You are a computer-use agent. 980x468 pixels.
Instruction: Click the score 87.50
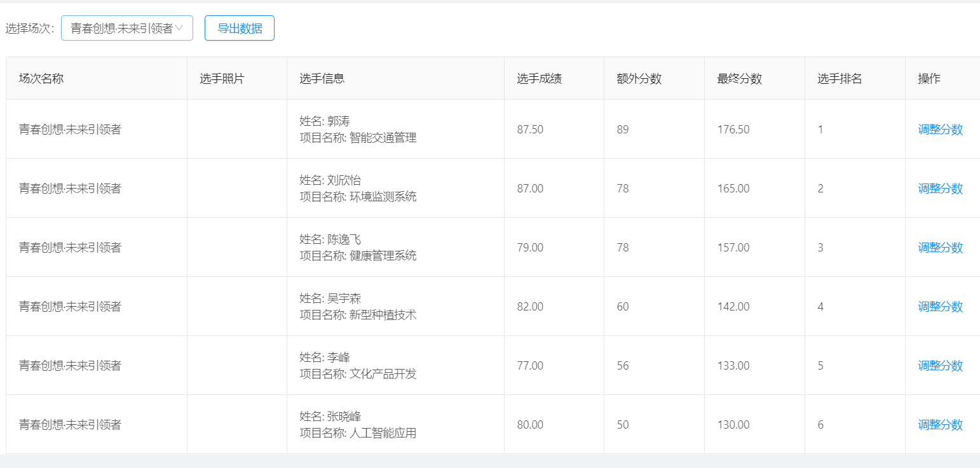[530, 130]
